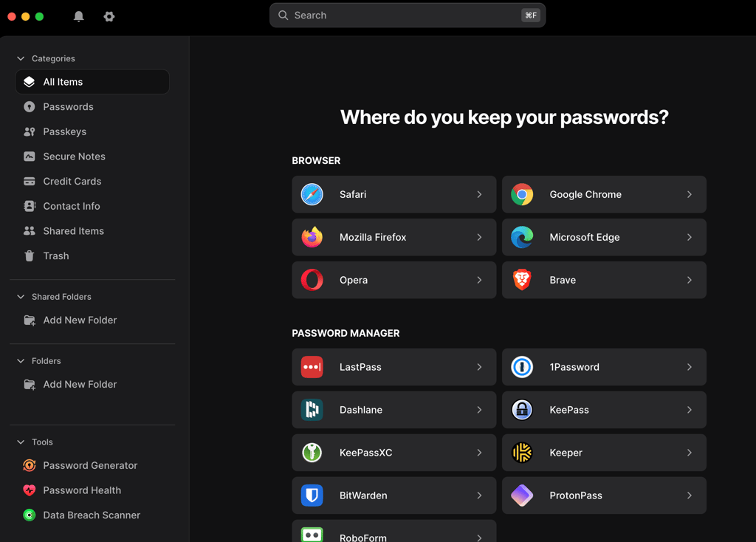Click the Passwords keyhole icon
Viewport: 756px width, 542px height.
(30, 106)
